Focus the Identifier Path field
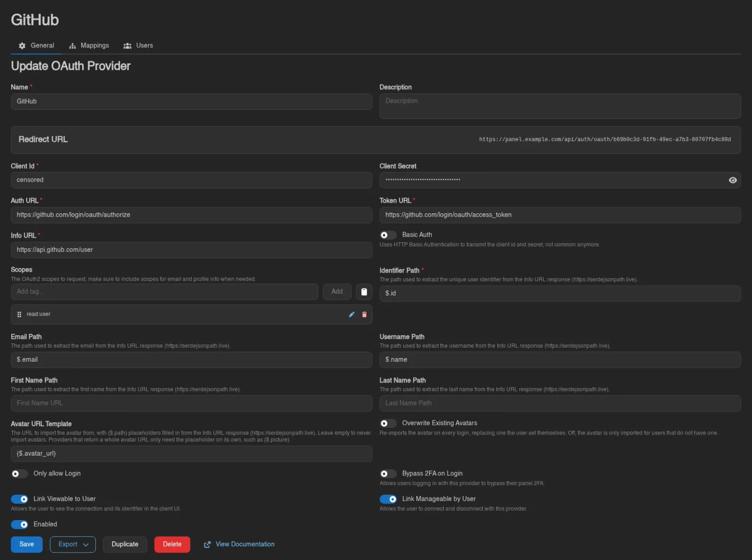752x560 pixels. click(560, 294)
